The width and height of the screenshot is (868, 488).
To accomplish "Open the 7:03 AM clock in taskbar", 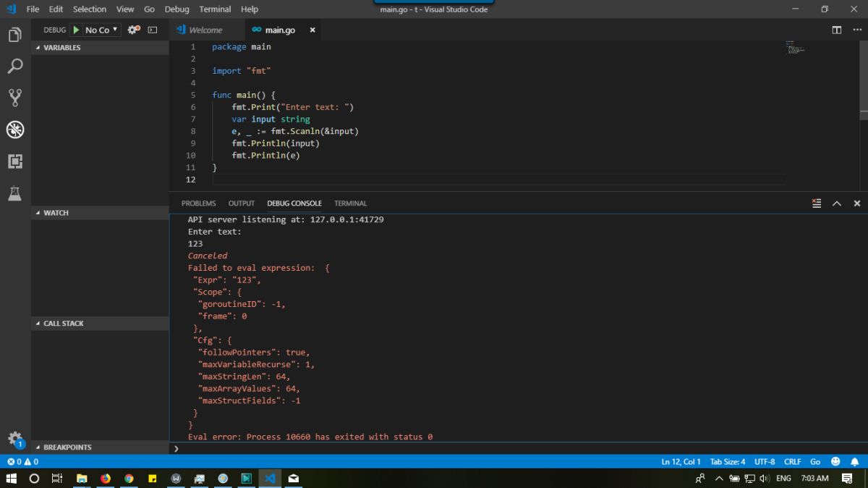I will (814, 479).
